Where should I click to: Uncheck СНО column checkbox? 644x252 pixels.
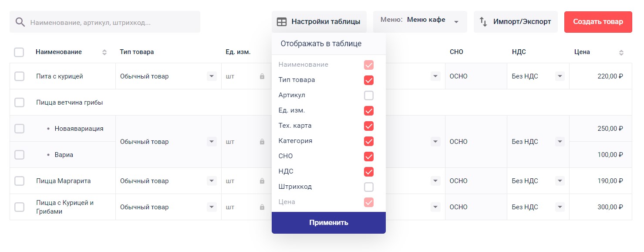tap(369, 157)
